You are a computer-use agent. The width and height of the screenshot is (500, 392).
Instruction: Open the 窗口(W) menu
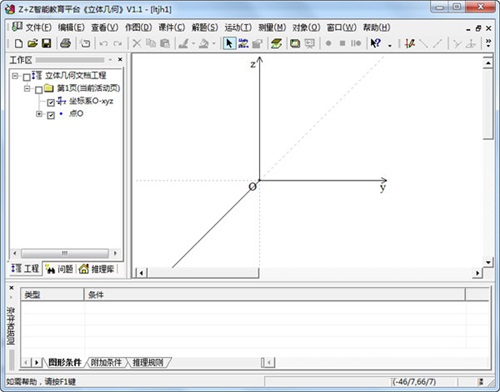[341, 27]
